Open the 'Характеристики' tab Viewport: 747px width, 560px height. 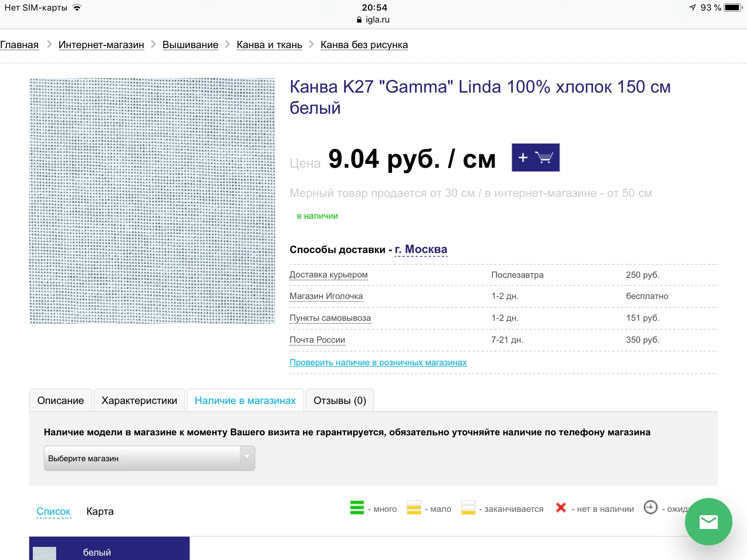(x=139, y=400)
